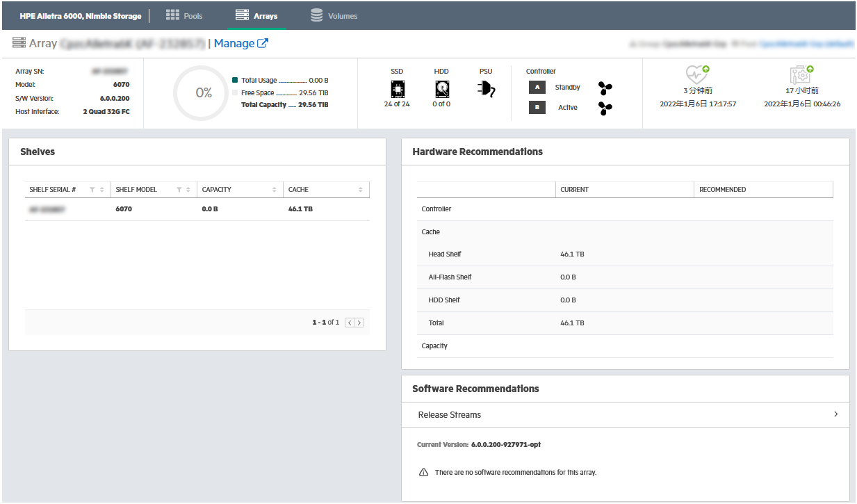Click the grey Free Space legend swatch

tap(235, 92)
